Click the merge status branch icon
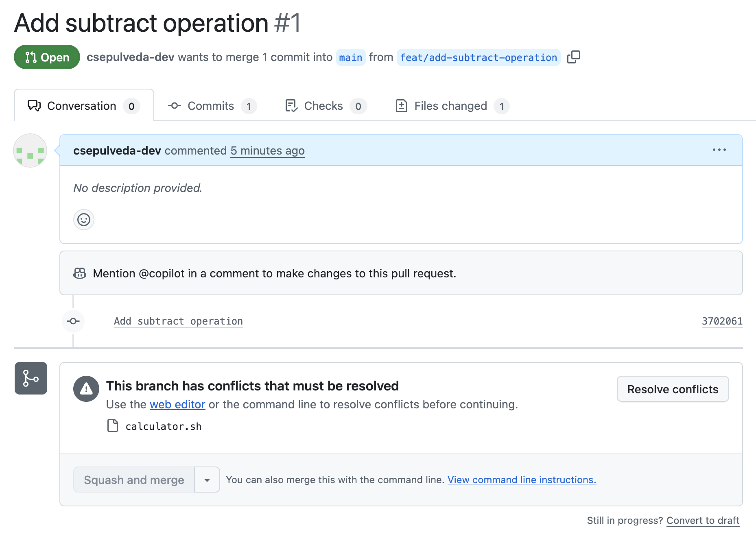 [x=31, y=378]
